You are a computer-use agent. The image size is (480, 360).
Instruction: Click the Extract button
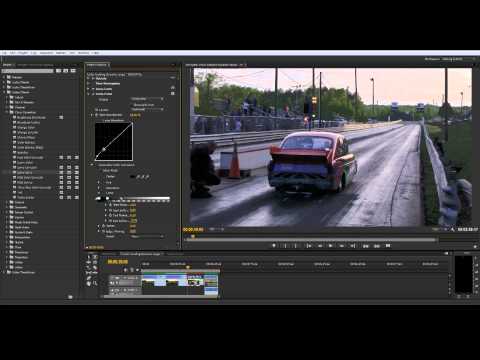[x=377, y=246]
